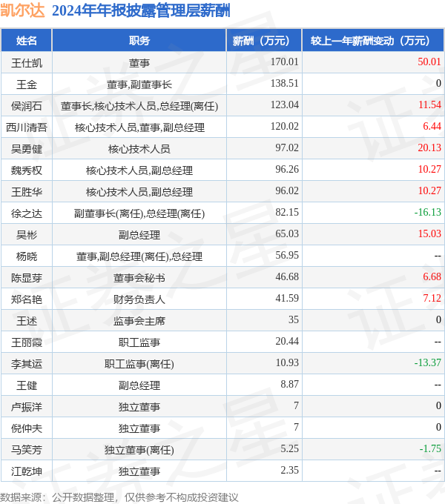This screenshot has width=445, height=504.
Task: Click the change value 6.44
Action: [432, 126]
